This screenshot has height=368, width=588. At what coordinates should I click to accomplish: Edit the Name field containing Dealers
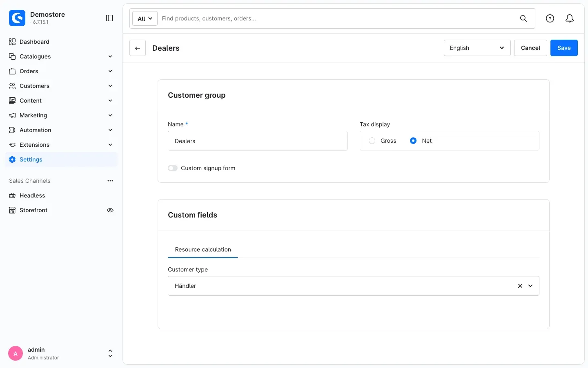click(x=258, y=141)
